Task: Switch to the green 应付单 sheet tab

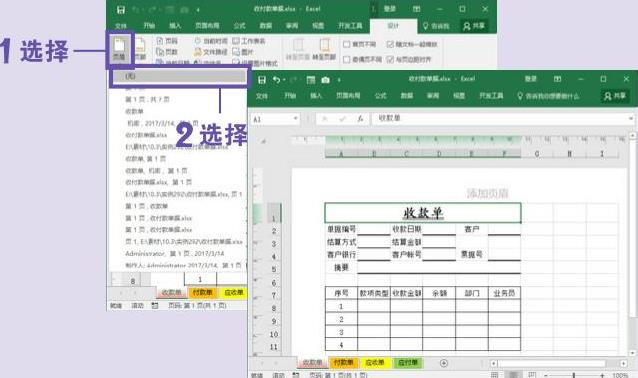Action: click(408, 363)
